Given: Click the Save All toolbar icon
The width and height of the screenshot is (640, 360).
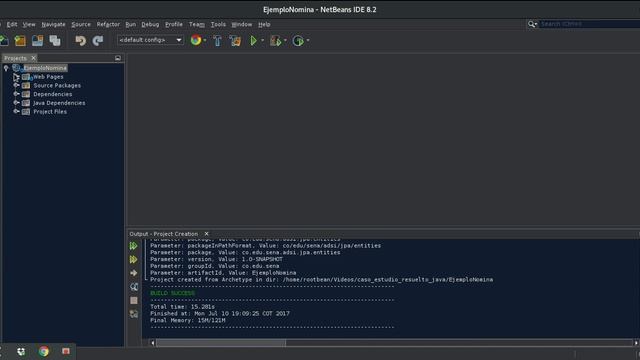Looking at the screenshot, I should point(55,40).
